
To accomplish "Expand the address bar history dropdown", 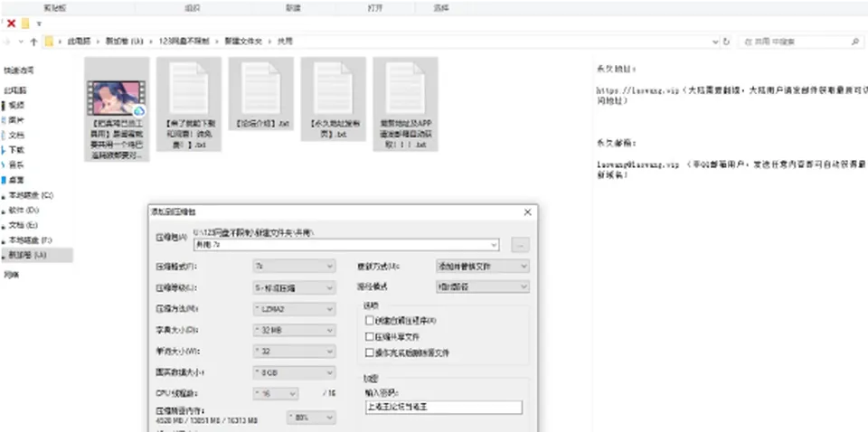I will [x=715, y=42].
